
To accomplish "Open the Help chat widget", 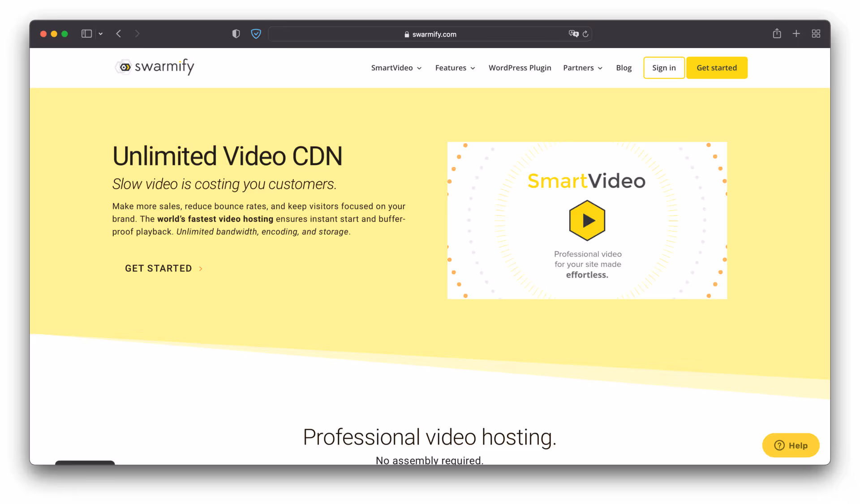I will pos(791,445).
